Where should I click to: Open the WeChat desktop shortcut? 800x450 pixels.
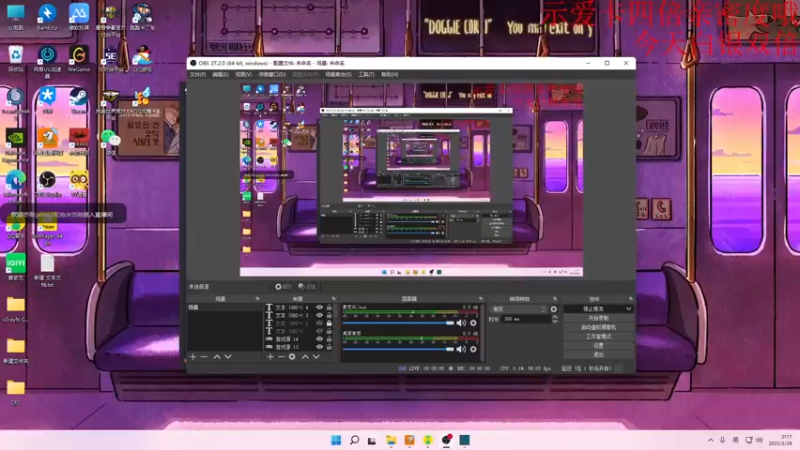(x=110, y=141)
